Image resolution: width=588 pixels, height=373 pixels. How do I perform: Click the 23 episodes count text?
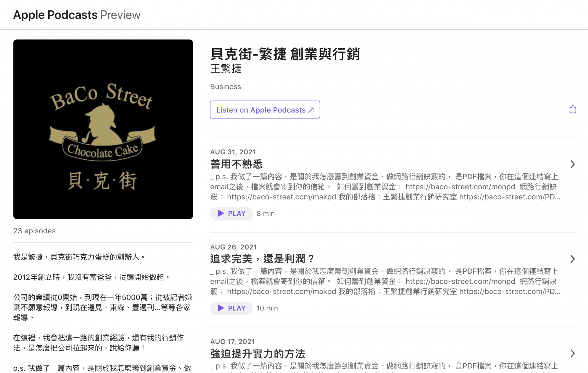[34, 231]
